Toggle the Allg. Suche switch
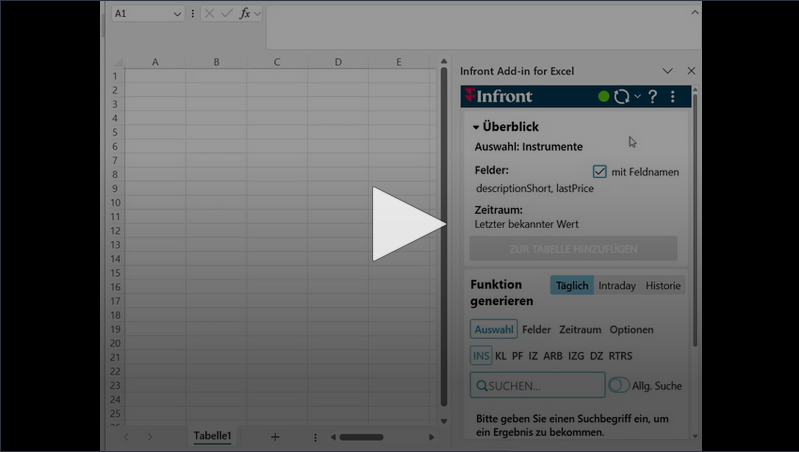799x452 pixels. (x=619, y=385)
